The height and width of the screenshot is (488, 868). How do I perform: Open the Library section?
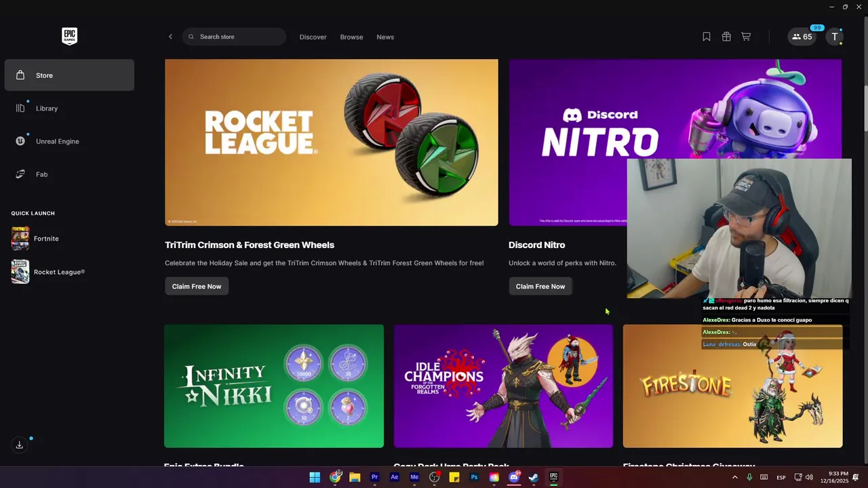click(x=69, y=108)
